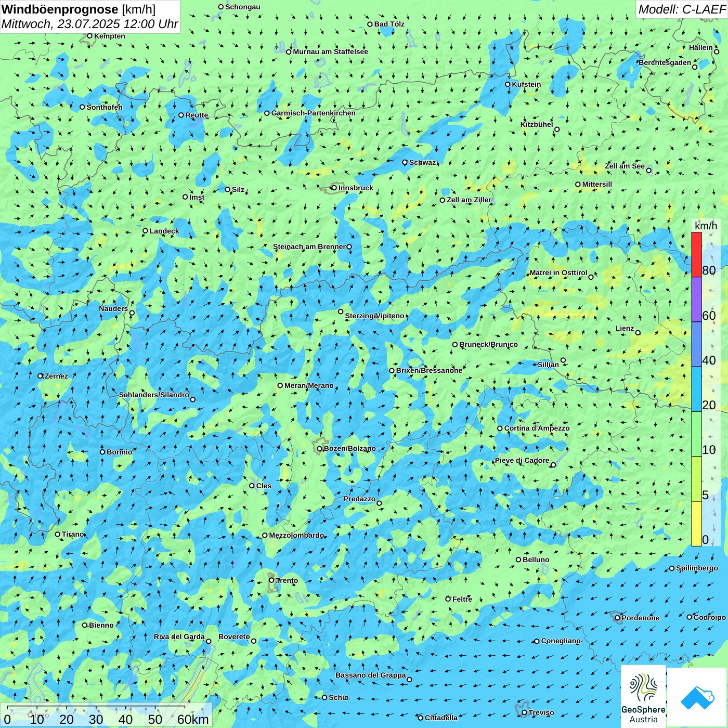The height and width of the screenshot is (728, 728).
Task: Click the date Mittwoch, 23.07.2025 12:00 Uhr
Action: point(89,24)
